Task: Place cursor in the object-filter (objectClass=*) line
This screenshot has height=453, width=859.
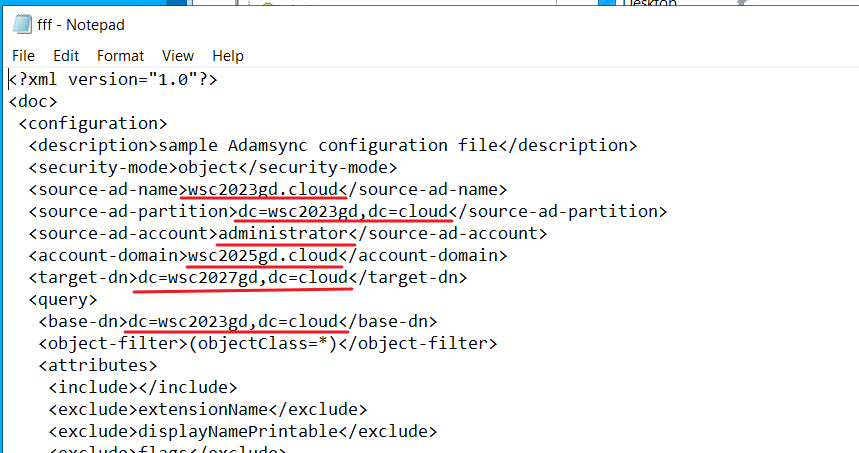Action: 268,343
